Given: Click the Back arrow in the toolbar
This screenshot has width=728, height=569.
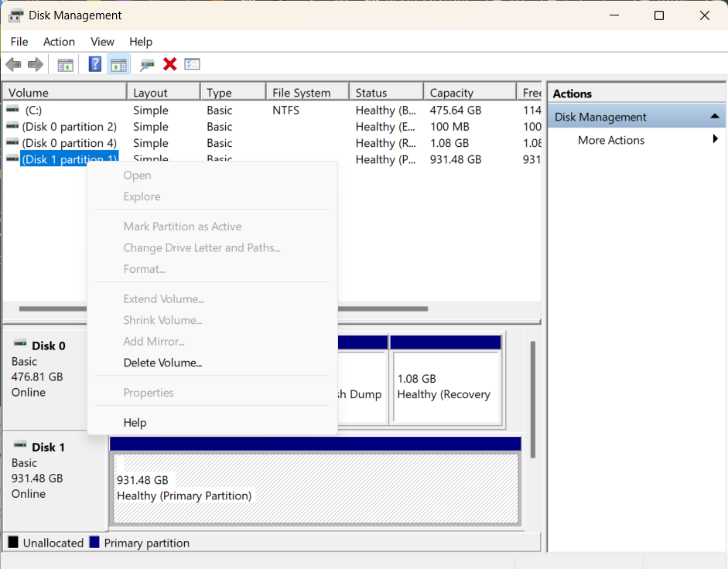Looking at the screenshot, I should (x=13, y=64).
